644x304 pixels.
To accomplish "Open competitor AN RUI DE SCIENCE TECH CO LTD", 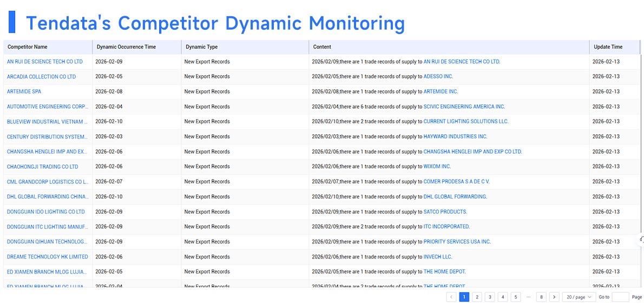I will [45, 62].
